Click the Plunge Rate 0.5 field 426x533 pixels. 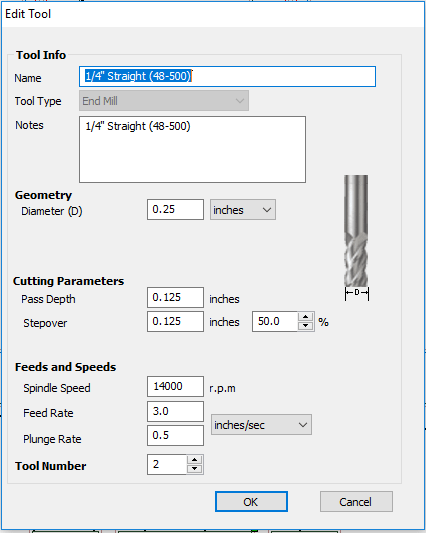[175, 435]
